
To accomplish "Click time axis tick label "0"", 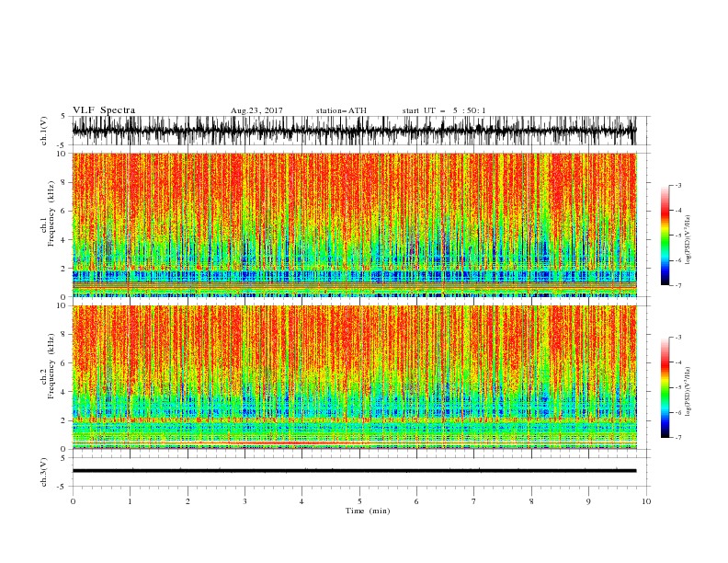I will tap(73, 501).
